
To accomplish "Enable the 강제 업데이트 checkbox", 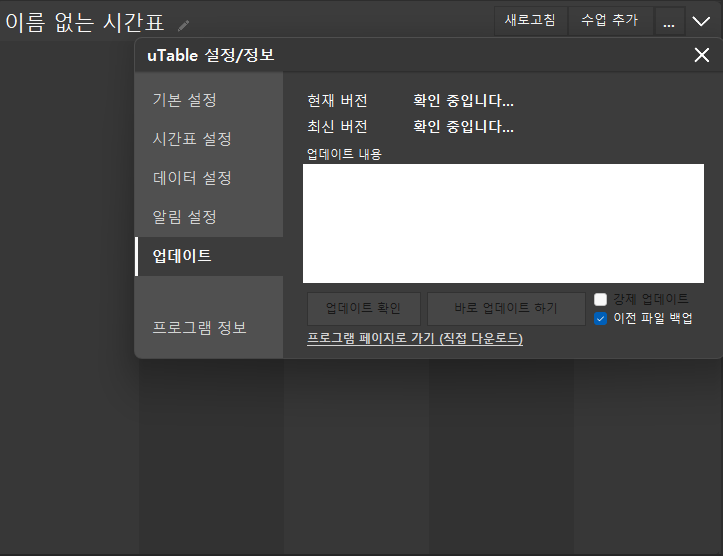I will pyautogui.click(x=600, y=300).
